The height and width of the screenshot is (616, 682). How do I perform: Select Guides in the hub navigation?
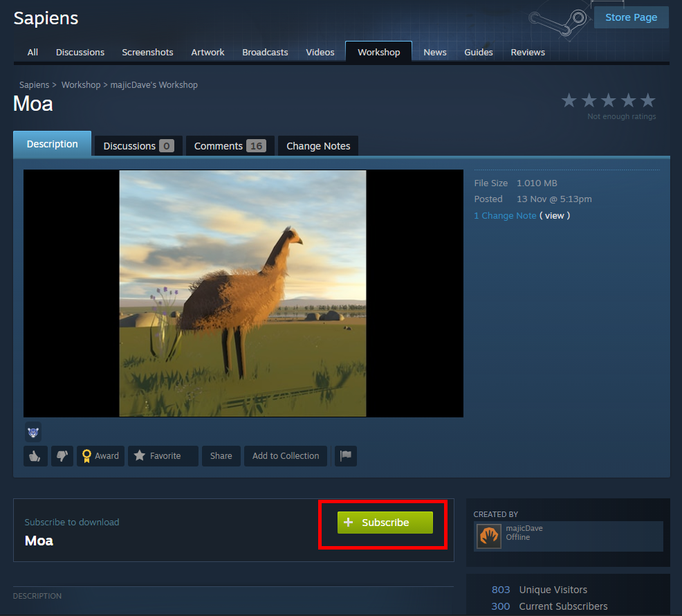click(479, 53)
